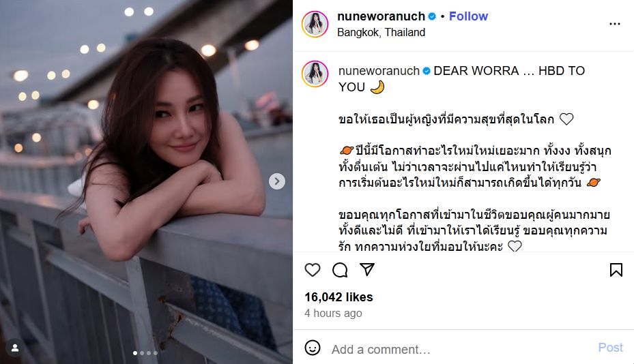
Task: Go to next photo arrow
Action: tap(277, 181)
